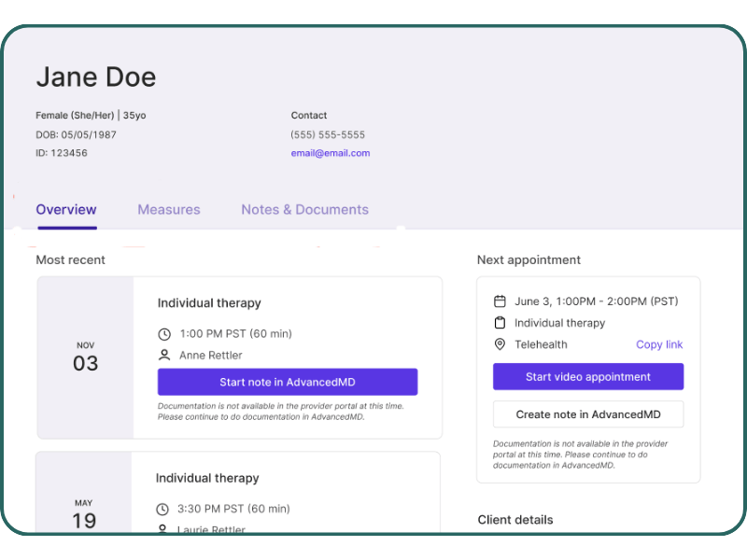Viewport: 747px width, 560px height.
Task: Open the Notes & Documents tab
Action: [305, 209]
